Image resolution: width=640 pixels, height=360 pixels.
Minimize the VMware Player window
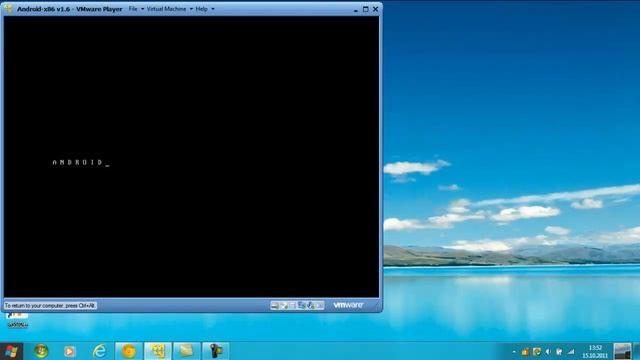[356, 9]
